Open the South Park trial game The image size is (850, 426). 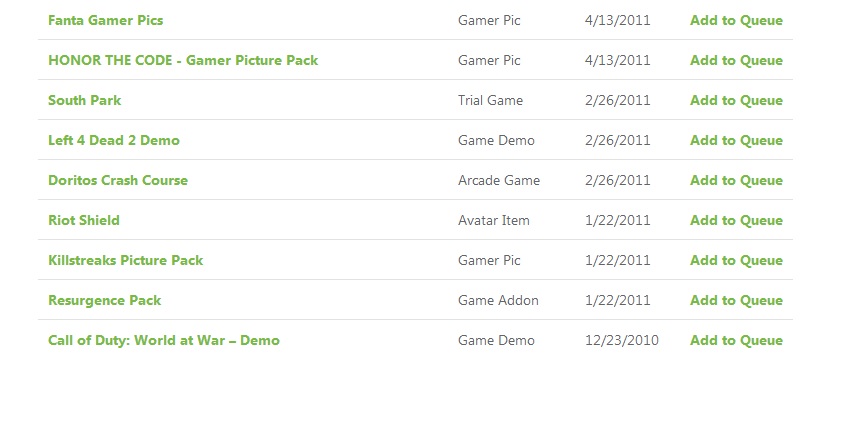[85, 100]
